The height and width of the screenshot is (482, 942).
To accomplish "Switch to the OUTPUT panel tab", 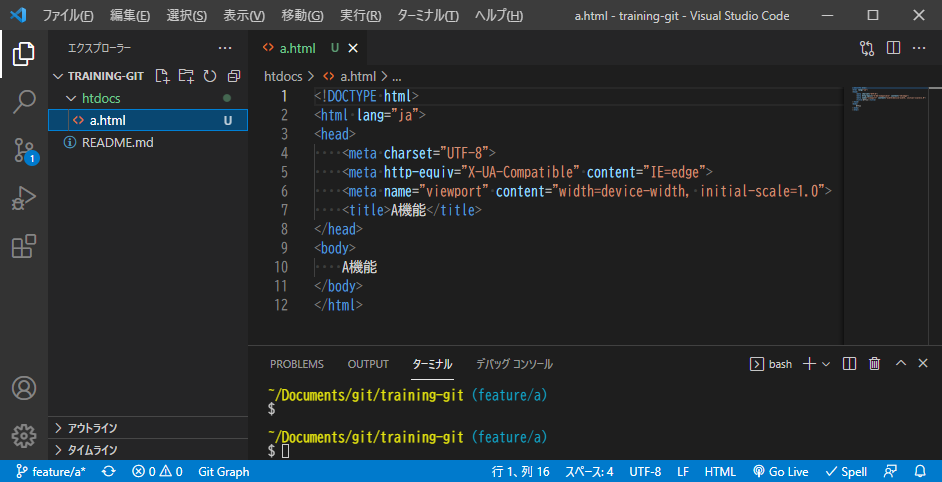I will [368, 364].
